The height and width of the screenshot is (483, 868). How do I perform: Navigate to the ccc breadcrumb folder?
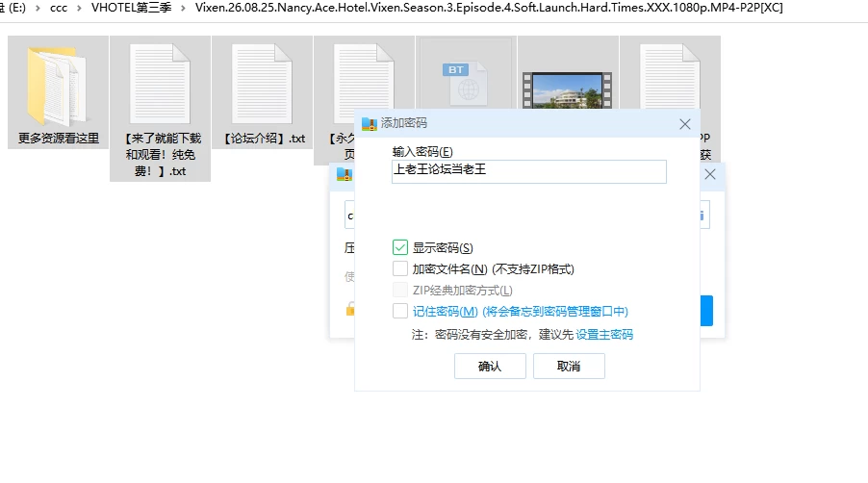tap(59, 9)
